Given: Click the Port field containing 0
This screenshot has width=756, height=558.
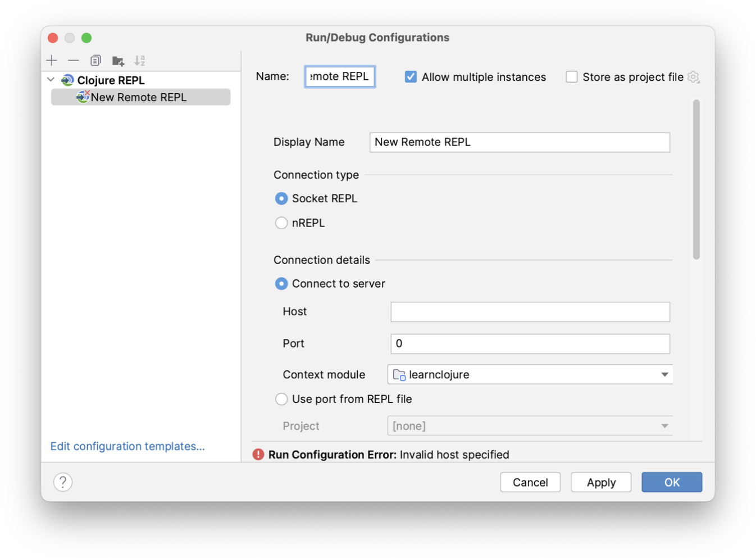Looking at the screenshot, I should point(530,344).
